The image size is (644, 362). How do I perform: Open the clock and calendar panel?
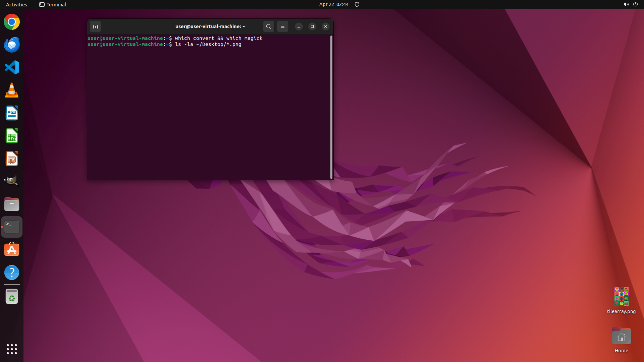coord(333,4)
